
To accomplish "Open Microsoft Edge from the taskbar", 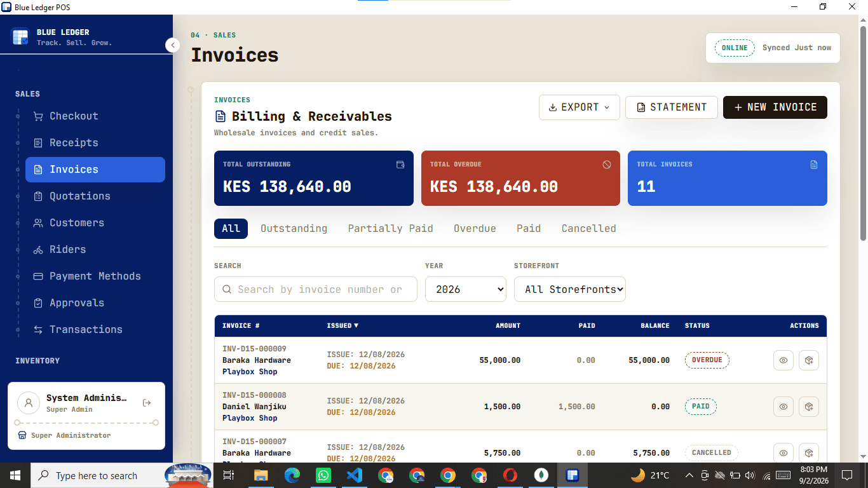I will (292, 475).
